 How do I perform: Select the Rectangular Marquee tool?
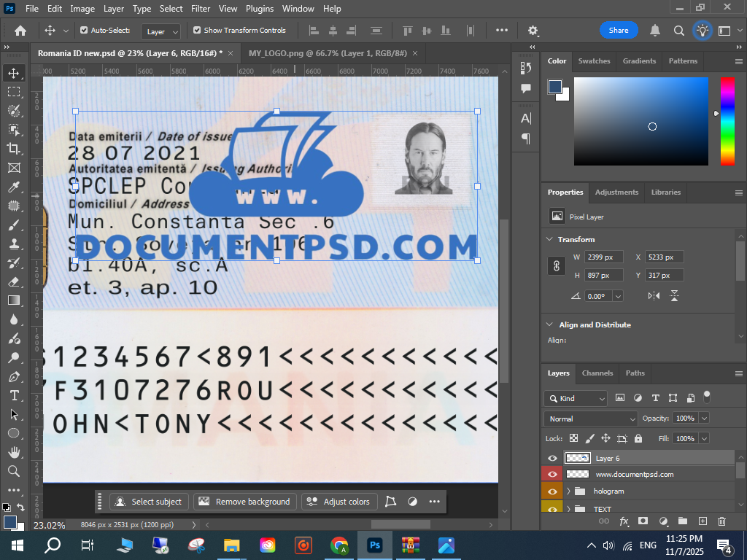click(14, 92)
